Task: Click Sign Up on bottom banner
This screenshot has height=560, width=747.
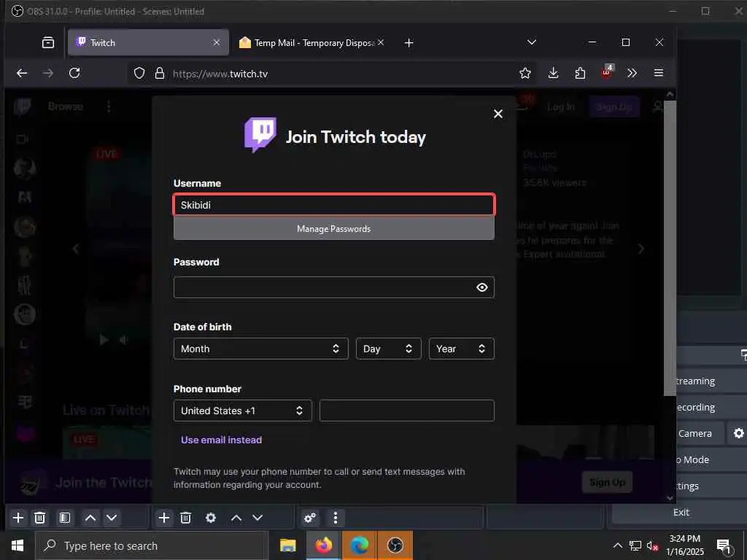Action: [x=607, y=483]
